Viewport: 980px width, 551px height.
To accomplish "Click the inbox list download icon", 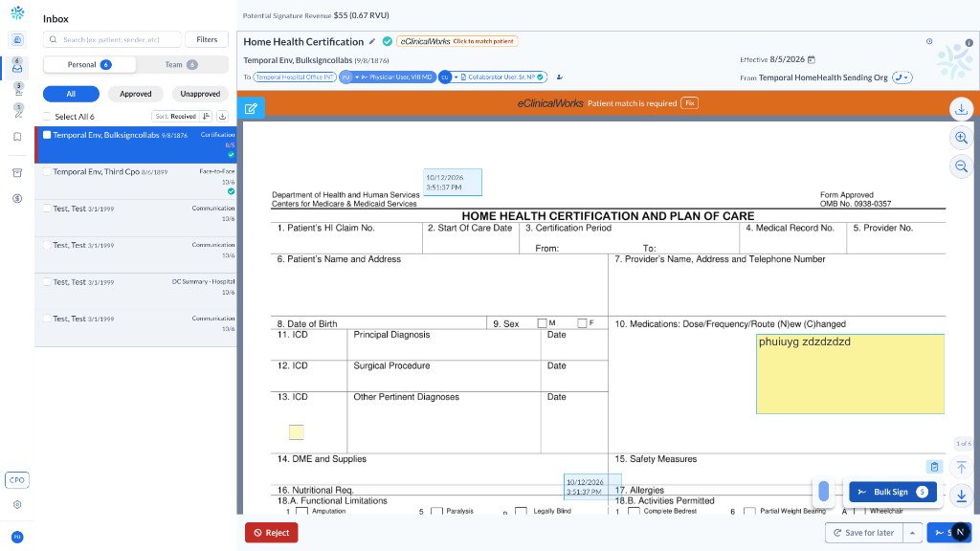I will tap(222, 116).
